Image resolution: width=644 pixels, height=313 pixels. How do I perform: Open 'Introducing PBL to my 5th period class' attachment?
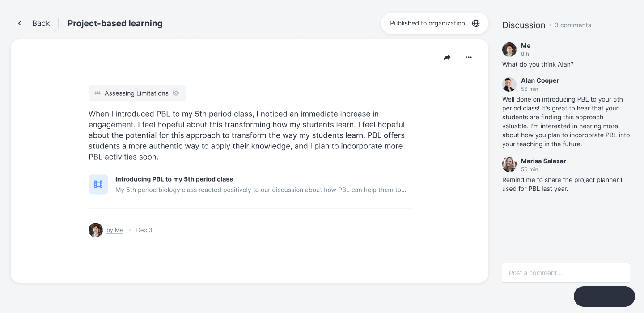[x=174, y=179]
